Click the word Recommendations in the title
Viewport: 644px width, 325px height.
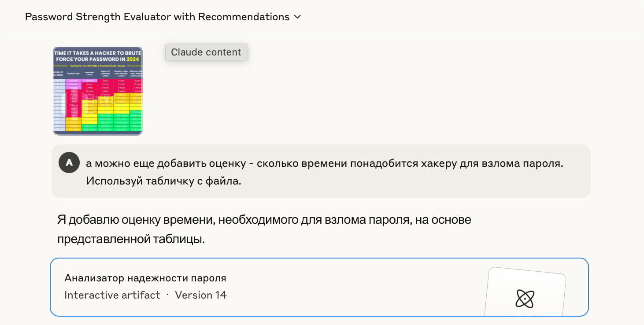[x=244, y=17]
